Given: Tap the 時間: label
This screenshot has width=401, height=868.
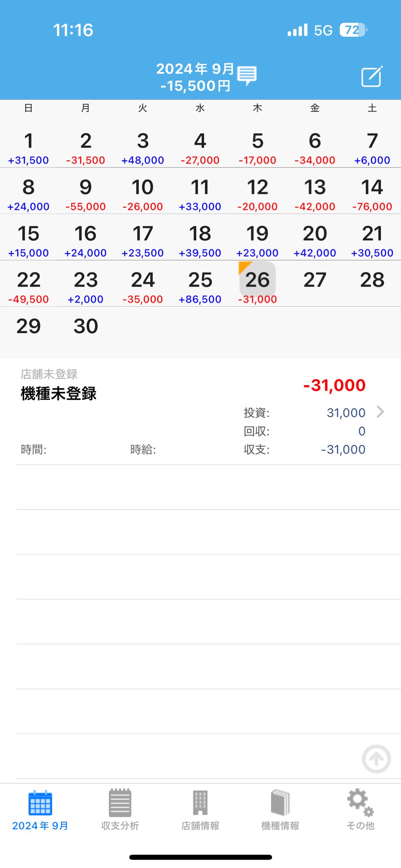Looking at the screenshot, I should [x=34, y=450].
